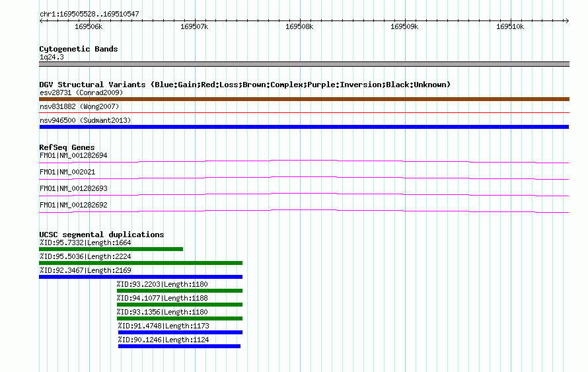Click the green bar under %ID:95.7332
This screenshot has width=588, height=372.
pyautogui.click(x=111, y=249)
